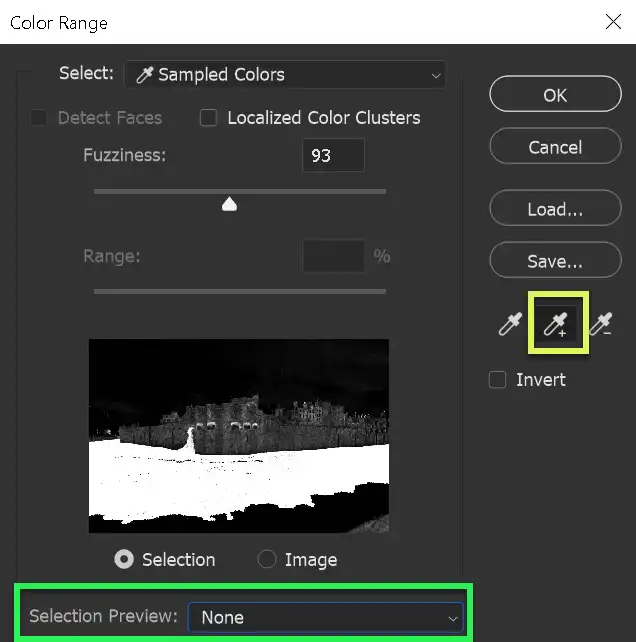Choose the Selection radio button
The width and height of the screenshot is (636, 642).
pos(124,559)
